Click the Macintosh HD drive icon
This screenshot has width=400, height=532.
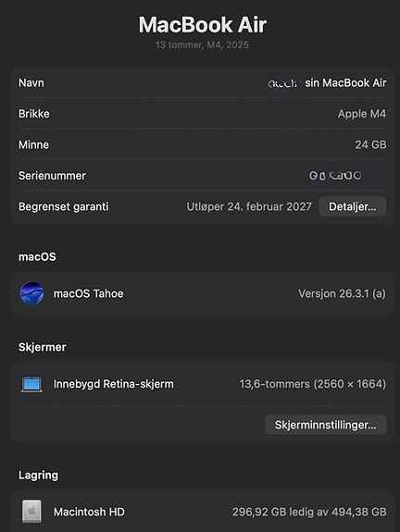pyautogui.click(x=31, y=512)
